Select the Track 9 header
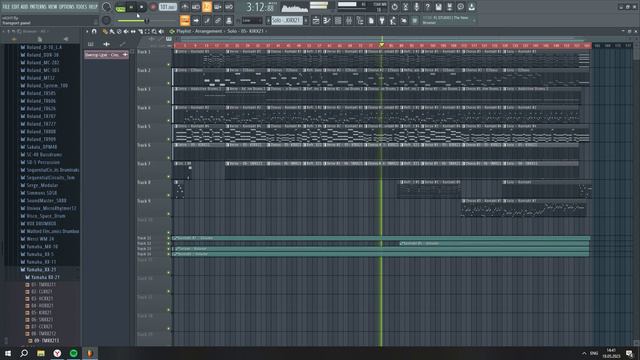 pos(153,208)
